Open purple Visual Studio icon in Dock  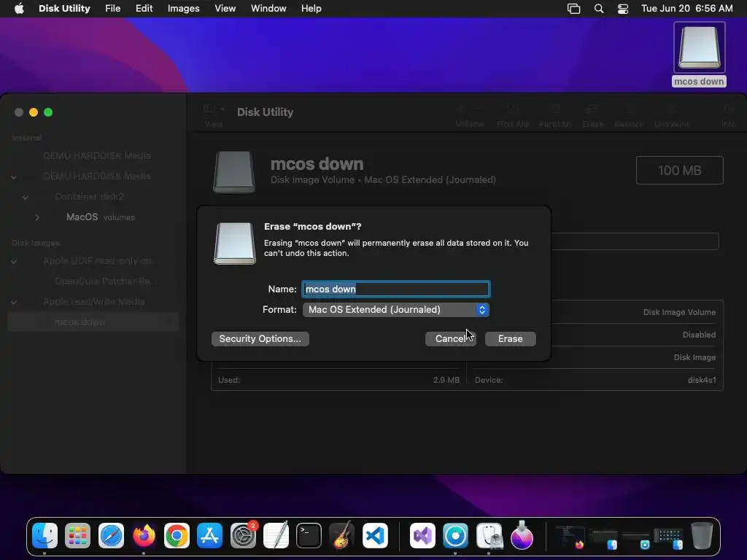[x=422, y=536]
